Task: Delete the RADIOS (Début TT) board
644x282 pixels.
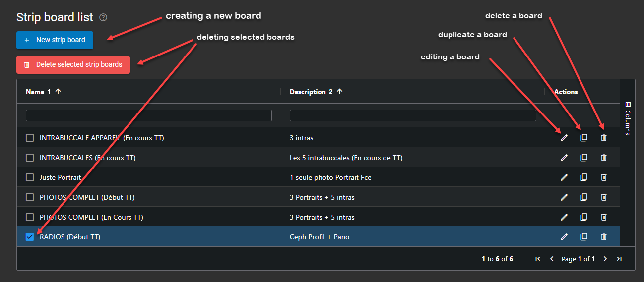Action: (x=604, y=237)
